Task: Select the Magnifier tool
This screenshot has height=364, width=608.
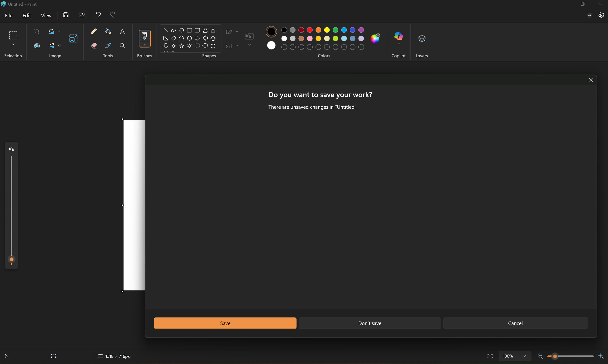Action: point(122,46)
